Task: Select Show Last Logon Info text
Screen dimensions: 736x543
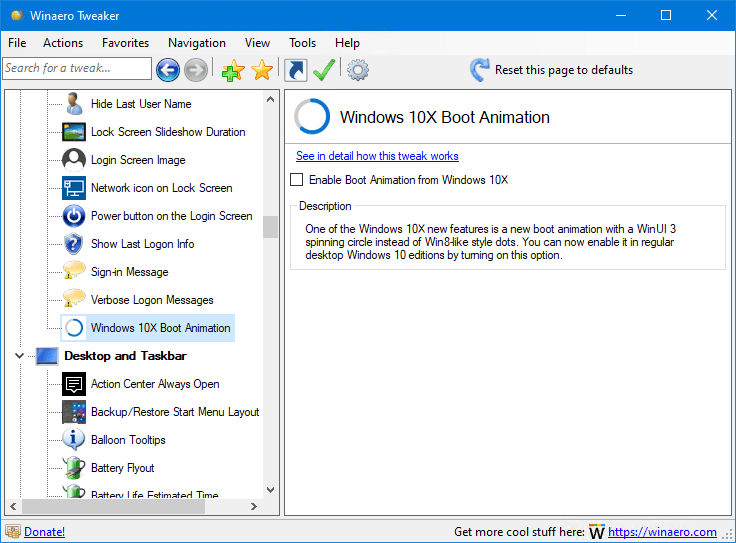Action: [142, 244]
